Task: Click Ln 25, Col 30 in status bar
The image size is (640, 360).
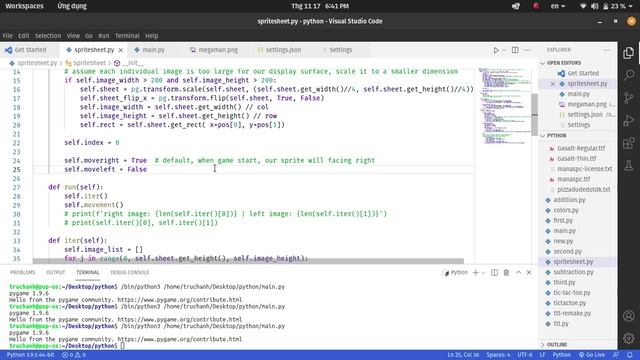Action: point(463,355)
